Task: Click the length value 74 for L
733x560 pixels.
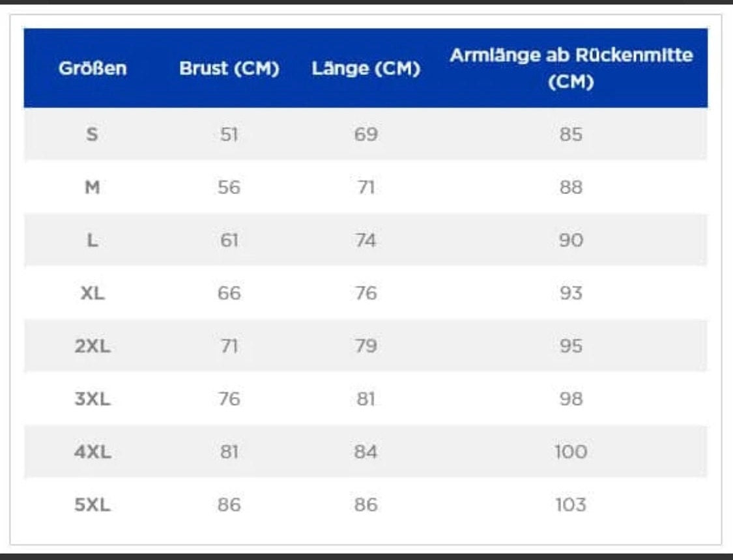Action: tap(366, 240)
